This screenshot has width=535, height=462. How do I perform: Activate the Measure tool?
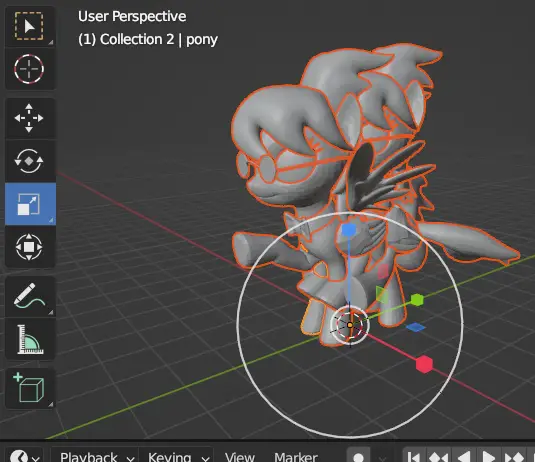[30, 339]
